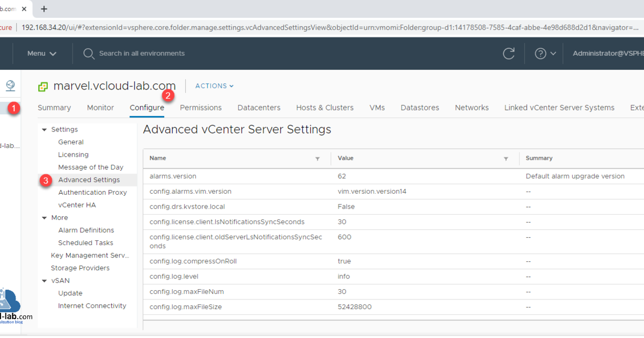The image size is (644, 338).
Task: Collapse the More tree section
Action: [45, 218]
